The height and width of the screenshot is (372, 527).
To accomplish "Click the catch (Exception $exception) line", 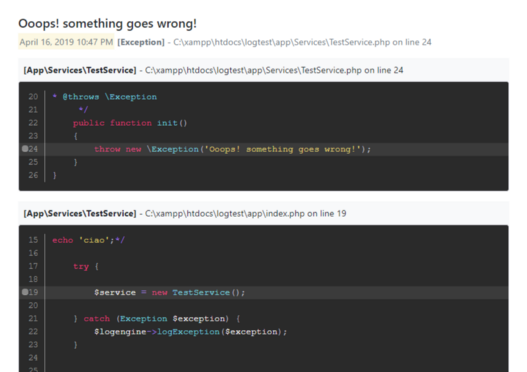I will (157, 319).
